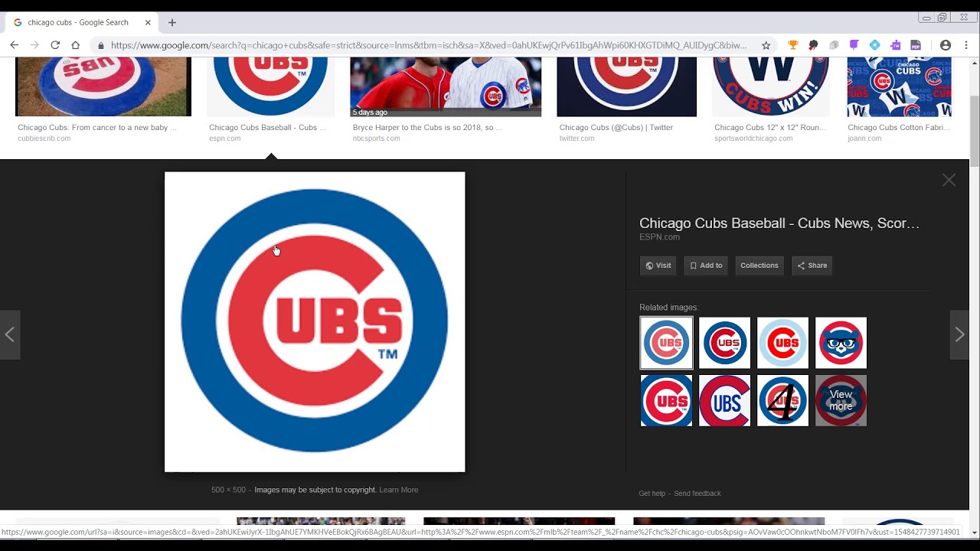View site security info via padlock icon
This screenshot has width=980, height=551.
point(100,45)
